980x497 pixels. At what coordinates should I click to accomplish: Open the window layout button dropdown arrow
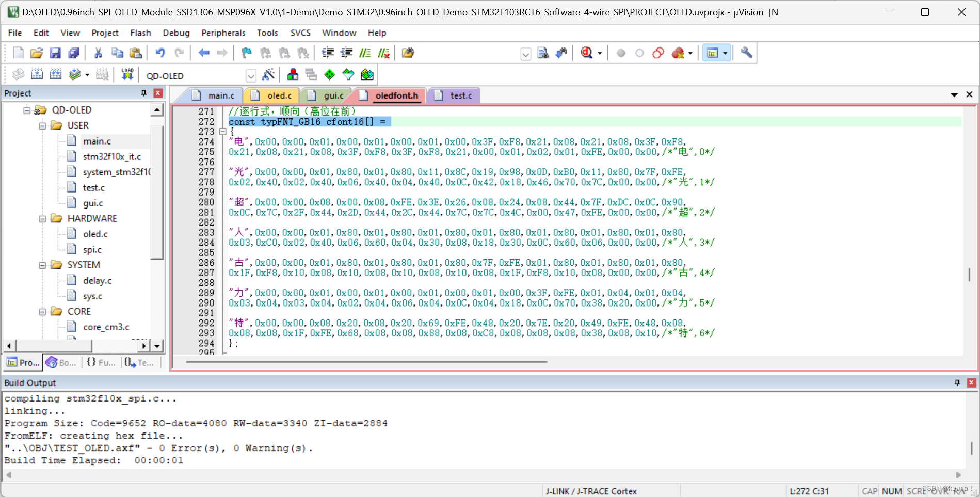click(725, 53)
